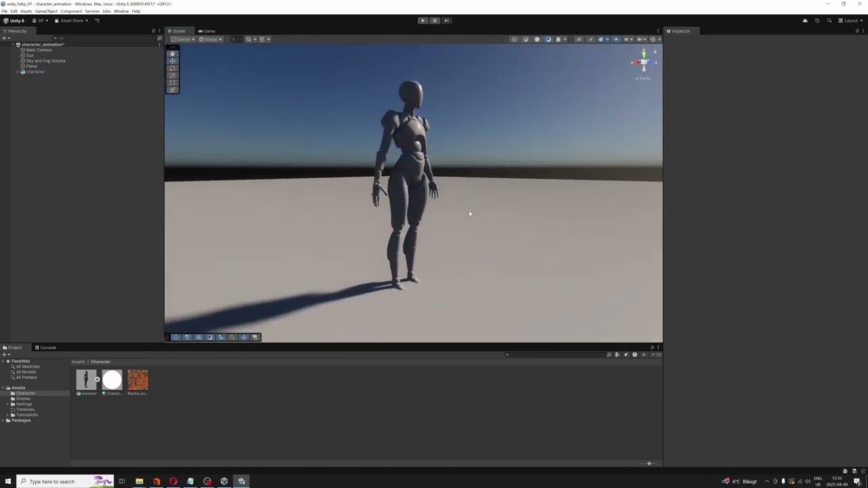Collapse the character_animation scene in Hierarchy
Image resolution: width=868 pixels, height=488 pixels.
pos(13,45)
